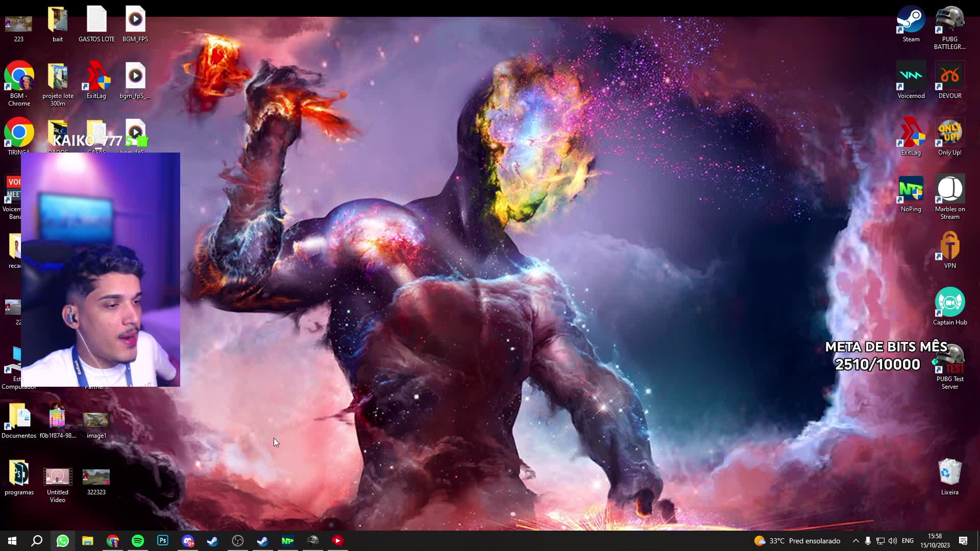The height and width of the screenshot is (551, 980).
Task: Switch to Chrome in the taskbar
Action: [113, 541]
